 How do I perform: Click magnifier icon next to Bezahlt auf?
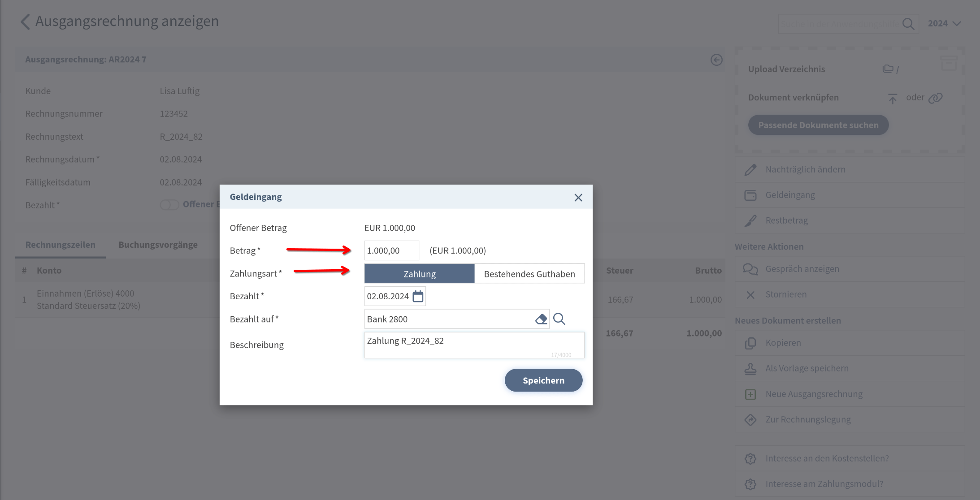559,319
